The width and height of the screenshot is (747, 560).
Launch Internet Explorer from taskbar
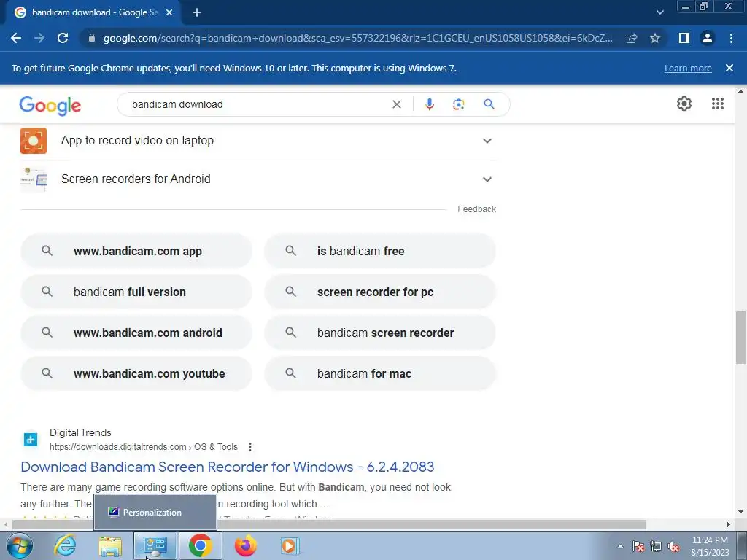(x=65, y=545)
